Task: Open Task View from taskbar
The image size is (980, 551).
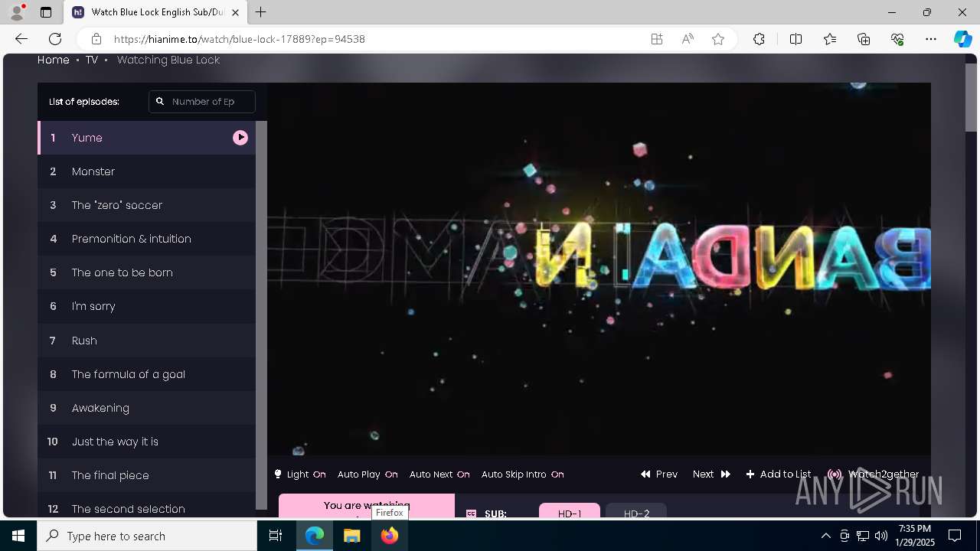Action: [x=276, y=536]
